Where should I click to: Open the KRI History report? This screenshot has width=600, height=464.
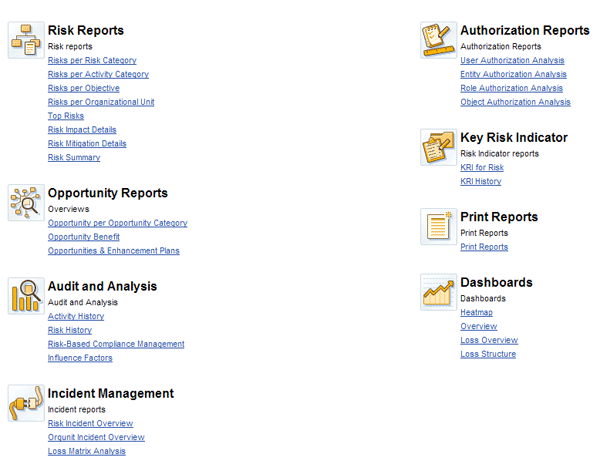pyautogui.click(x=481, y=181)
